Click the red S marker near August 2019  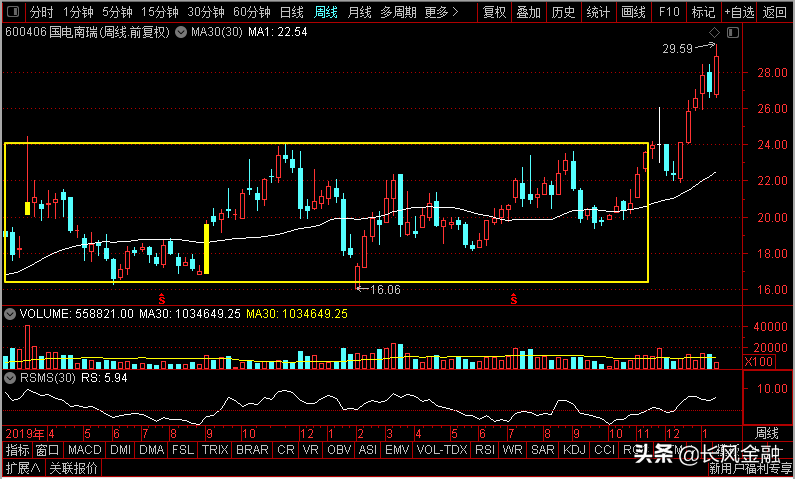click(162, 299)
